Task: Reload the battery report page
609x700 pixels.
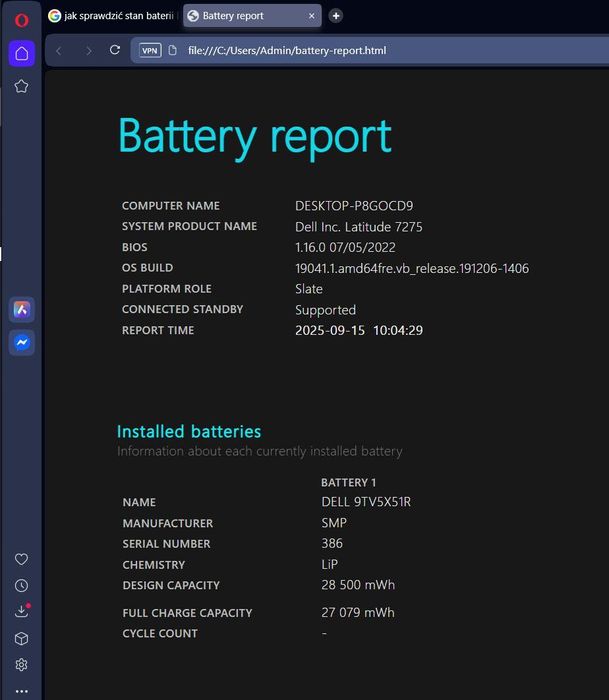Action: 115,50
